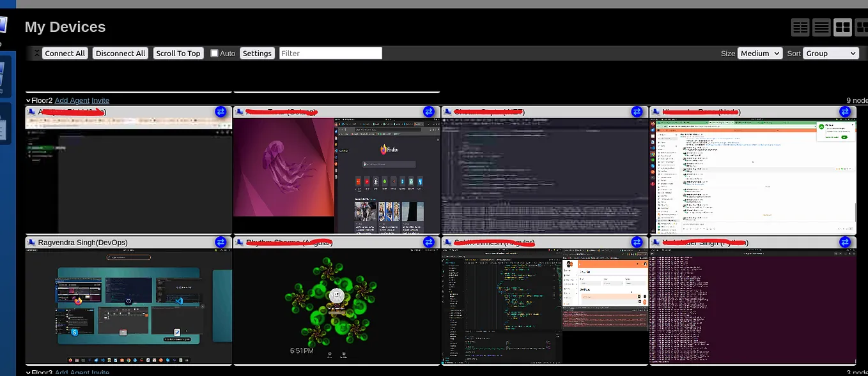Screen dimensions: 868x376
Task: Click the Floor2 group label
Action: [42, 101]
